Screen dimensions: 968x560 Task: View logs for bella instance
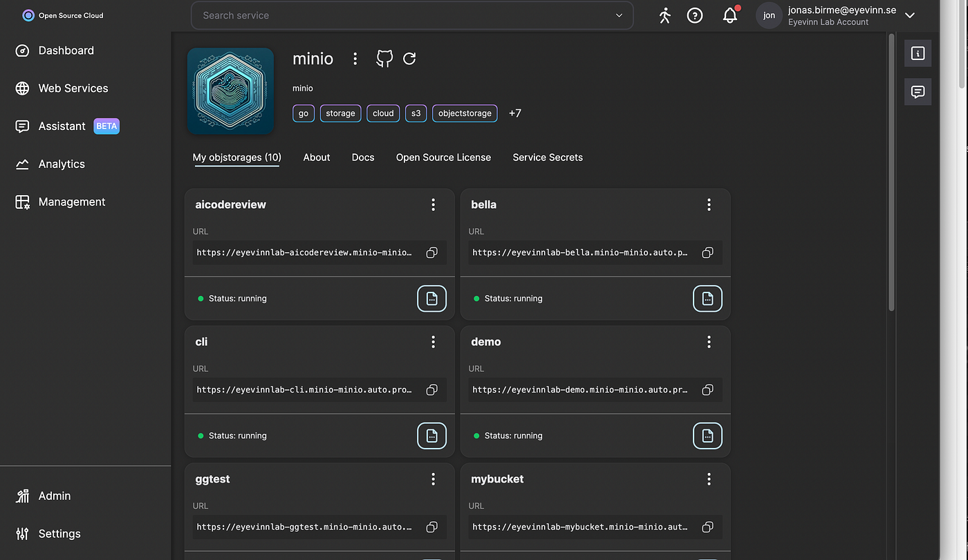click(707, 299)
